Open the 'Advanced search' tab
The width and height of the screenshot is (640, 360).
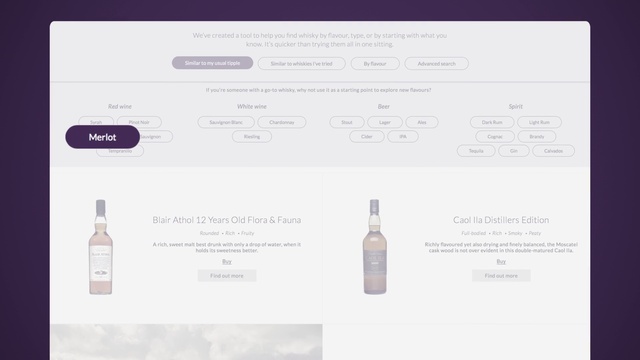436,63
